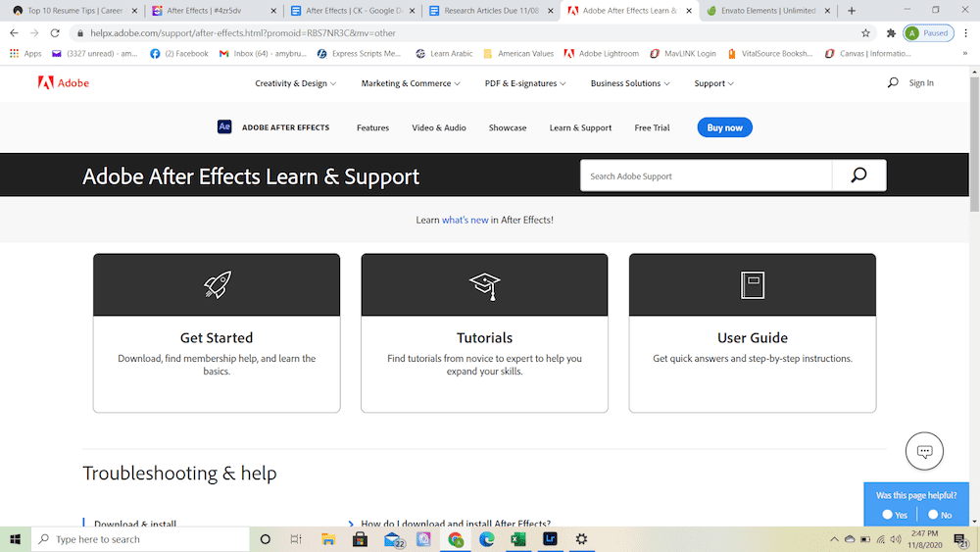Open Lightroom from the taskbar
The image size is (980, 552).
pos(550,539)
